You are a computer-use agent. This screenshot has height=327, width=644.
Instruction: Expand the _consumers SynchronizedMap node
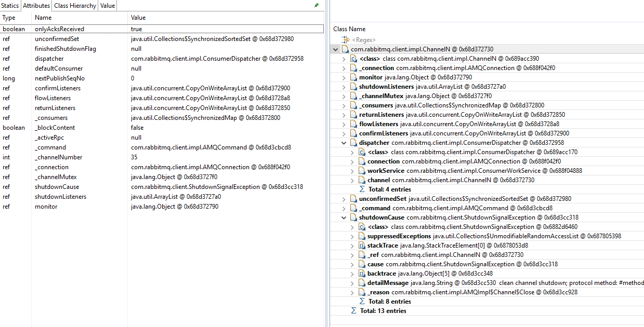point(344,105)
